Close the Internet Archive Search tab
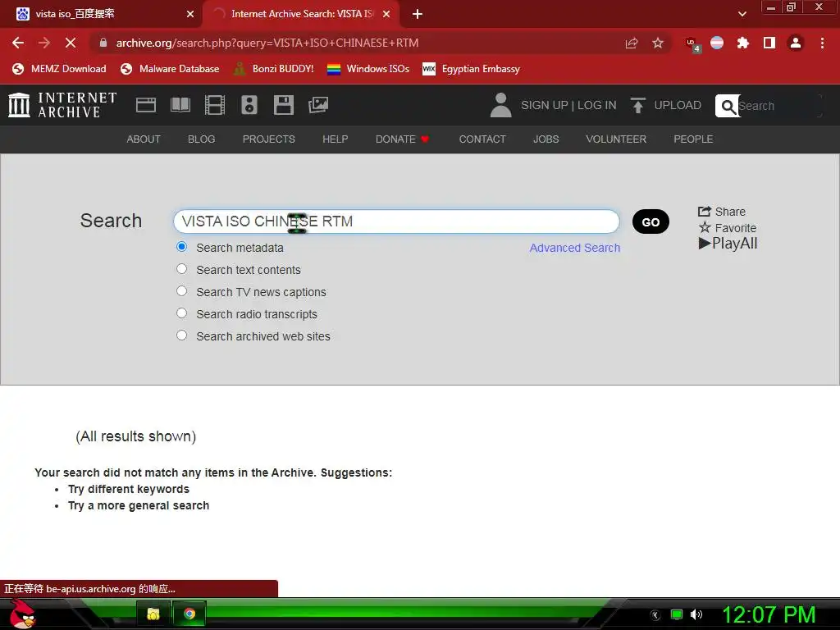 pyautogui.click(x=386, y=14)
